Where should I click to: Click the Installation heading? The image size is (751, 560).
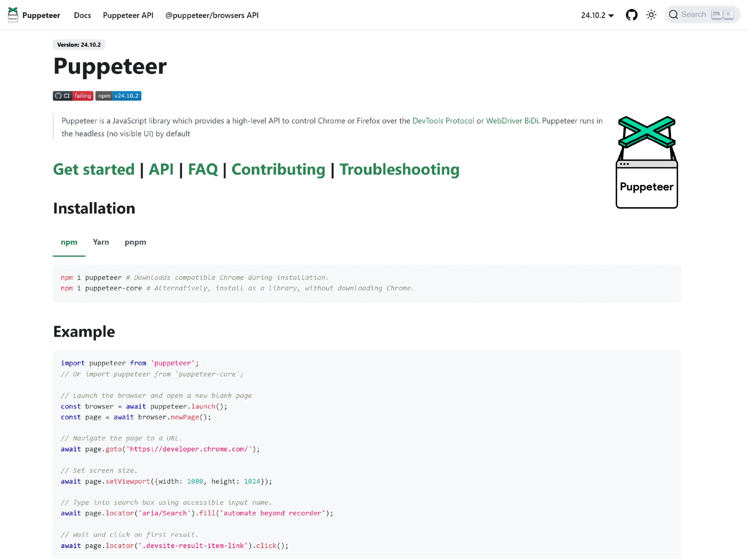point(94,208)
